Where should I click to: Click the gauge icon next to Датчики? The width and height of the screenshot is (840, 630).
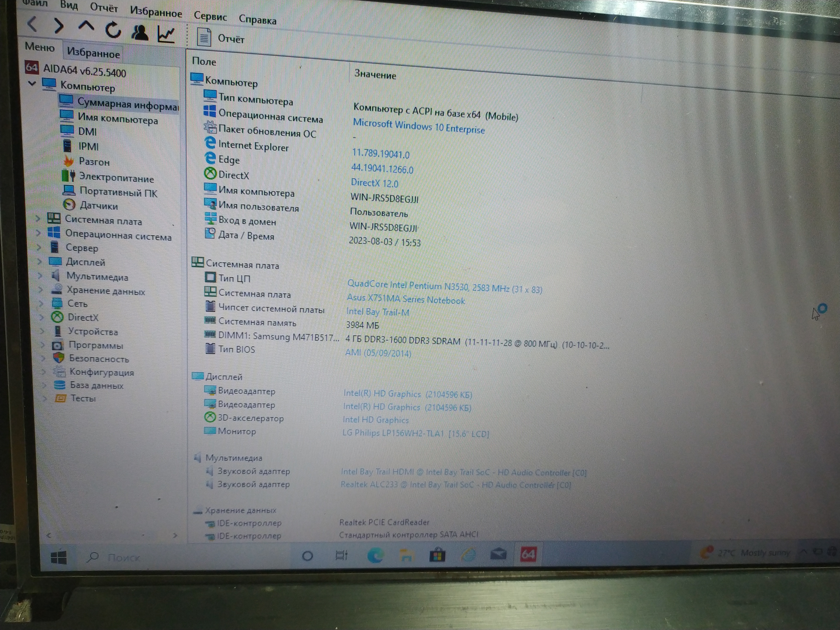[69, 205]
